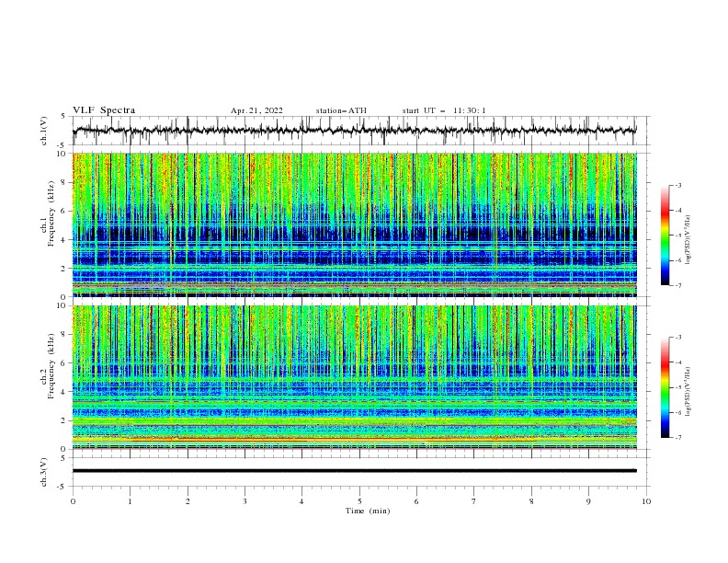Click the ch.1 PSD color scale bar
The image size is (728, 563).
tap(665, 236)
